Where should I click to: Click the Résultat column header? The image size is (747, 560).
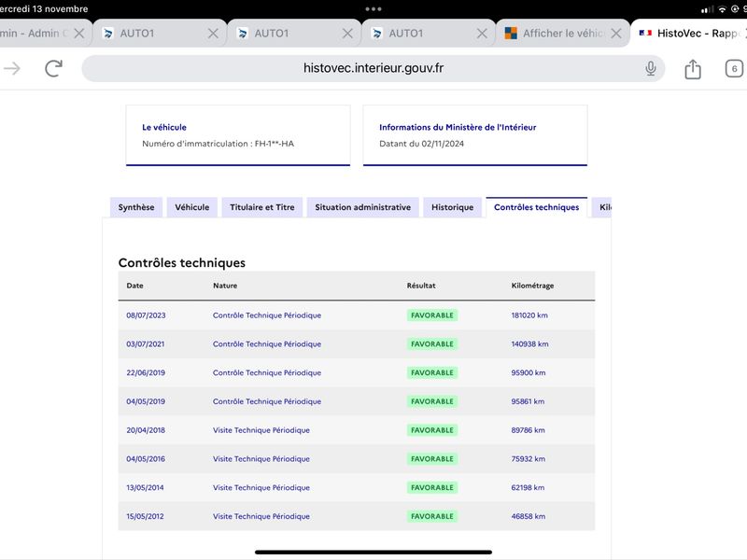point(421,286)
